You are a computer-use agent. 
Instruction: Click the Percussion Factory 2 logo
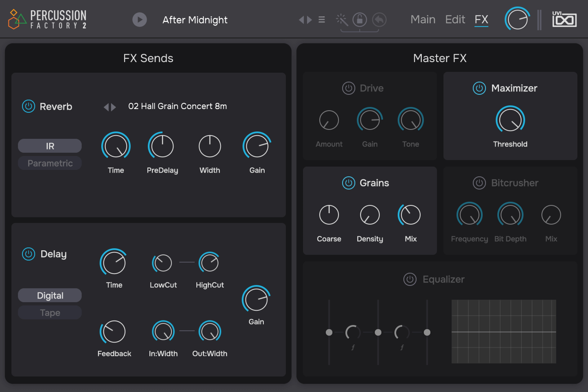pos(47,19)
